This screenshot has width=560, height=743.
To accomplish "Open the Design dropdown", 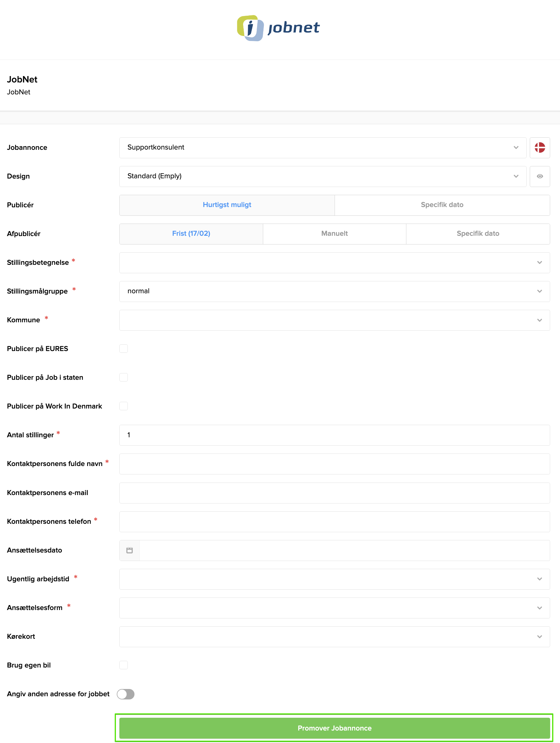I will (x=322, y=176).
